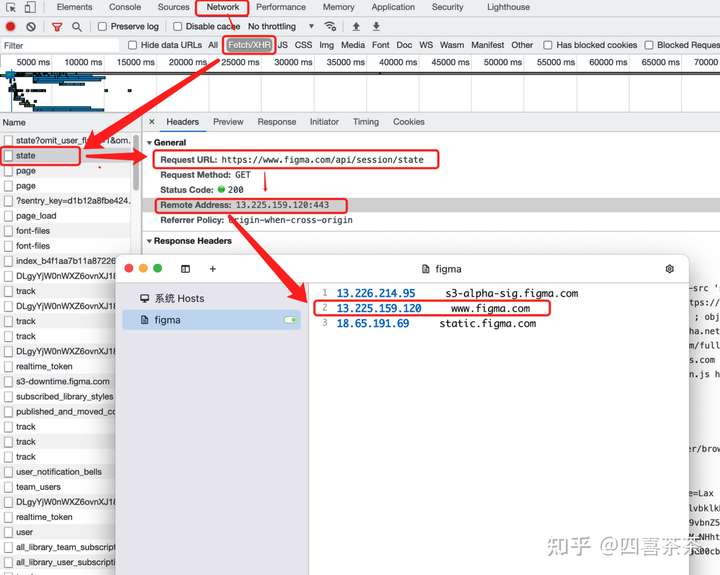Image resolution: width=720 pixels, height=575 pixels.
Task: Open SwitchHosts settings gear icon
Action: point(669,269)
